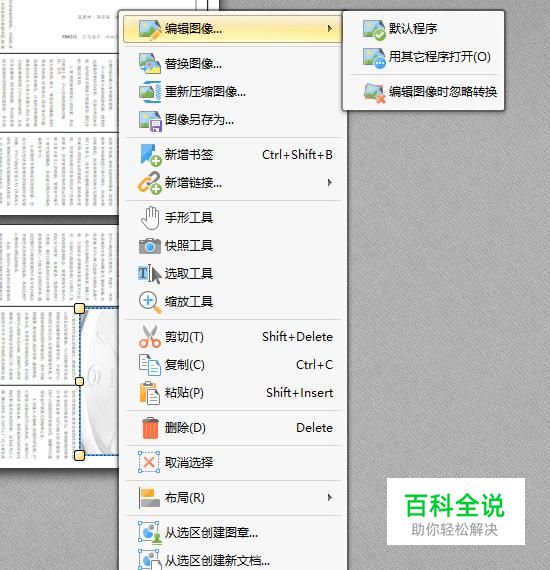
Task: Click the Recompress Image (重新压缩图像) icon
Action: 149,92
